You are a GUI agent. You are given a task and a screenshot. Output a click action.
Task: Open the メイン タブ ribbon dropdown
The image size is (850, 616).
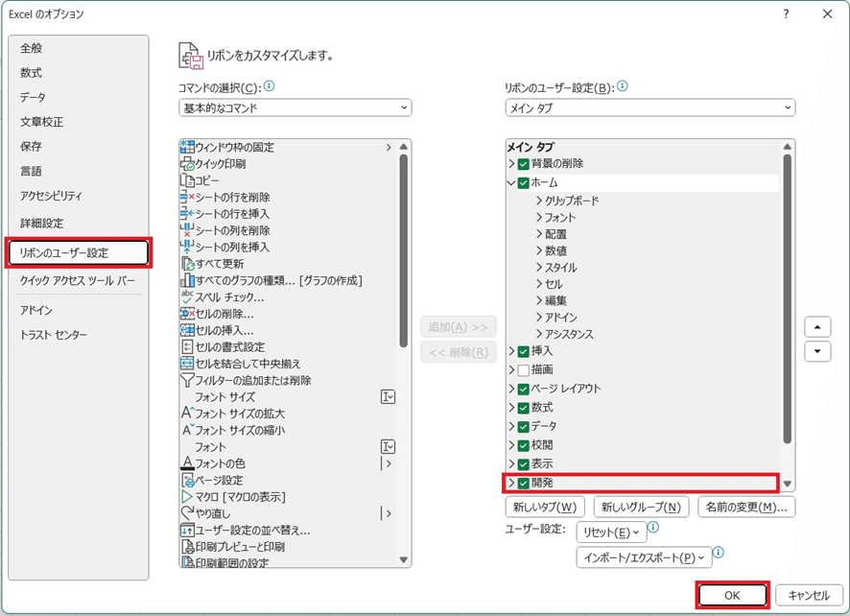[x=649, y=107]
